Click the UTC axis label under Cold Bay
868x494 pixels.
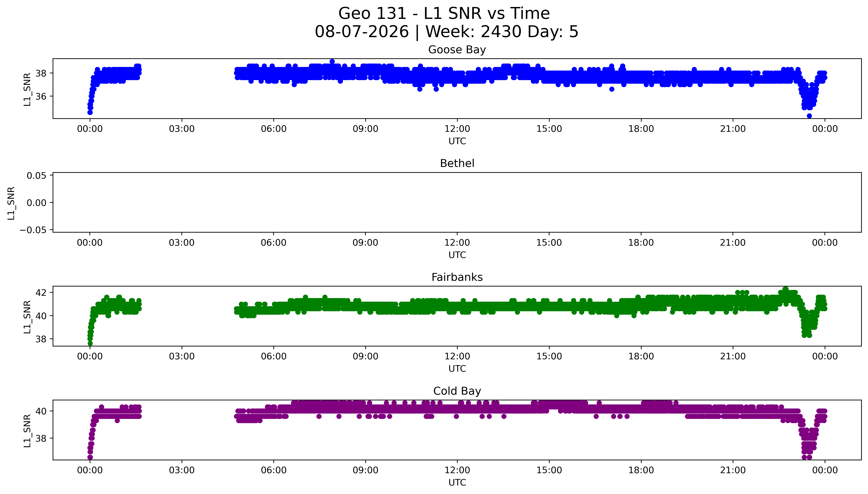pos(457,482)
